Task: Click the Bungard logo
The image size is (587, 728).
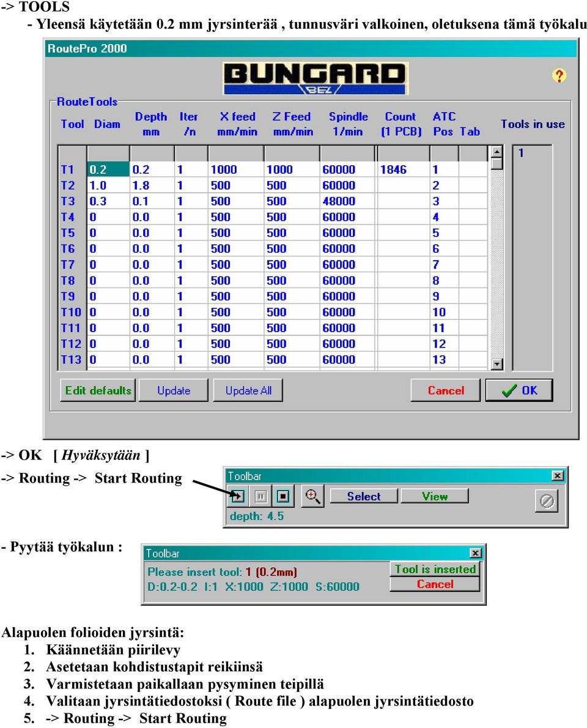Action: [316, 78]
